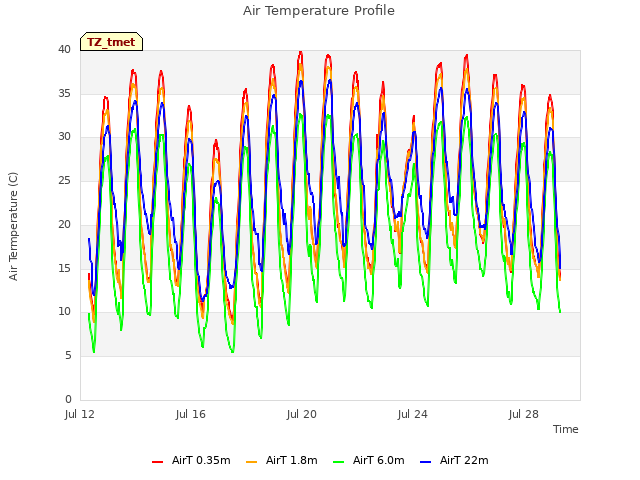Click the TZ_tmet annotation label

[x=111, y=42]
